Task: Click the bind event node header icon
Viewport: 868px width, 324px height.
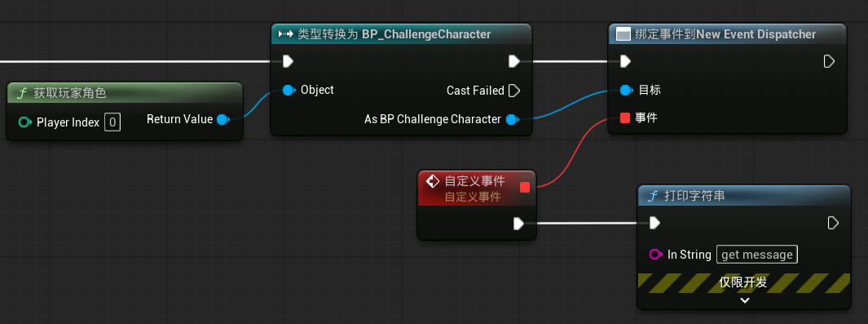Action: point(623,35)
